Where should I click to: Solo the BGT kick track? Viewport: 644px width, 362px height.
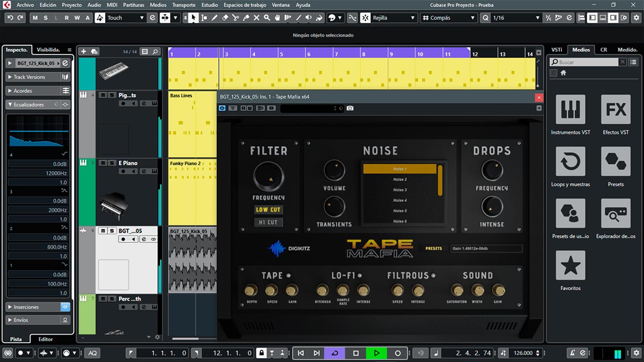click(111, 231)
